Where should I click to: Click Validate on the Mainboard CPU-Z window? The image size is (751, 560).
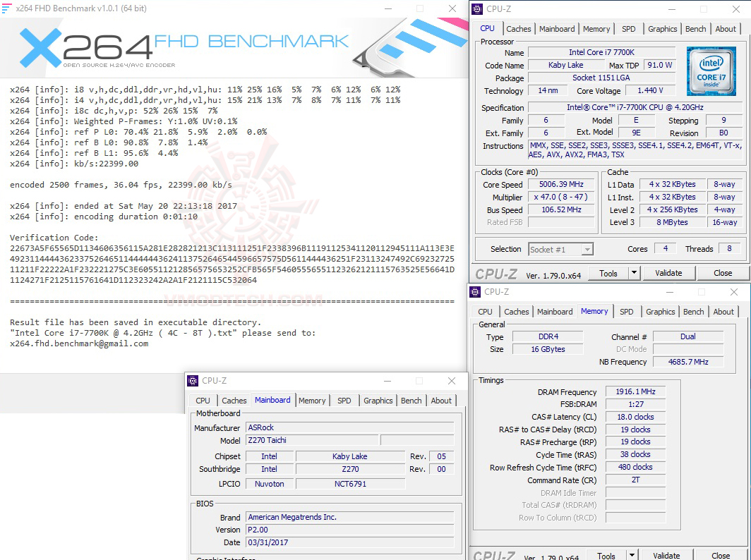[x=666, y=555]
